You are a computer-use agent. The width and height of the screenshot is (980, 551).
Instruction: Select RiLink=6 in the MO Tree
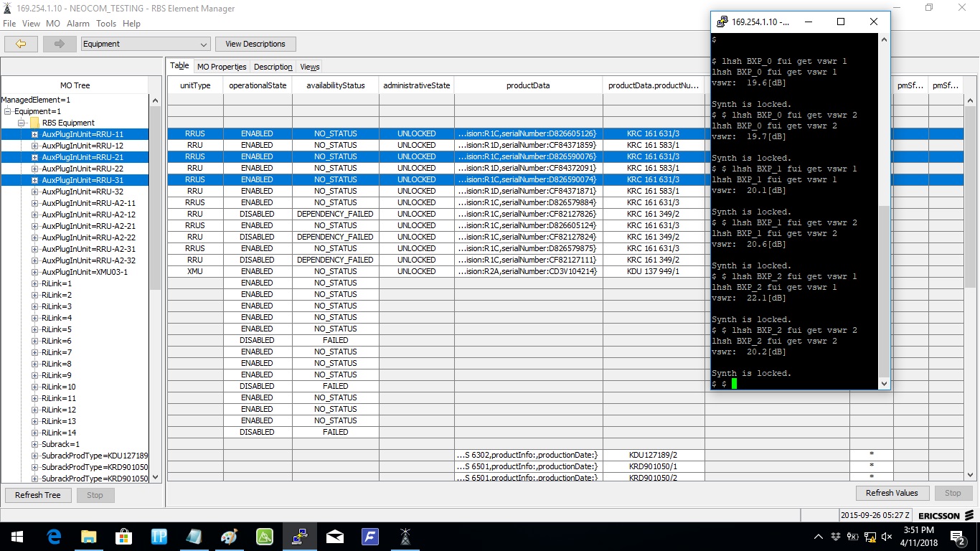56,341
